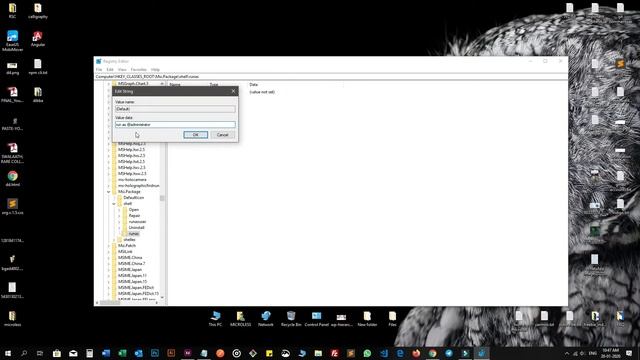This screenshot has width=640, height=360.
Task: Expand the MSIME.China tree node
Action: tap(109, 258)
